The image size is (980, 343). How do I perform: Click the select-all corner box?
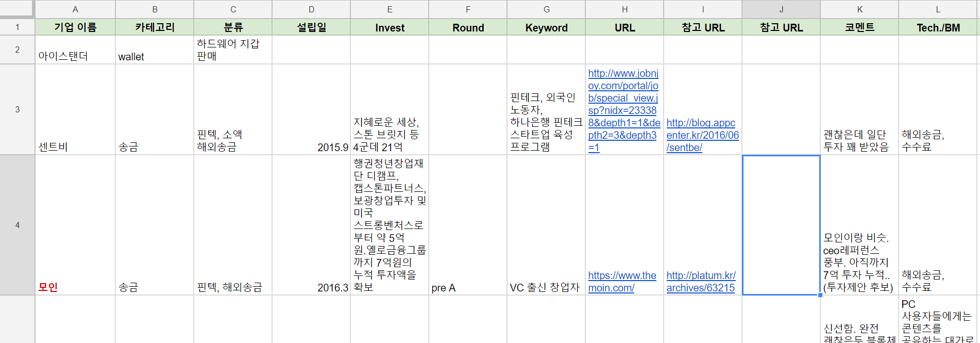pyautogui.click(x=18, y=9)
